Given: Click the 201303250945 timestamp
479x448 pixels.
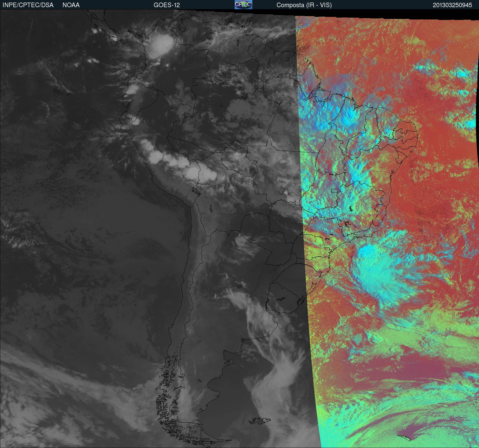Looking at the screenshot, I should 452,5.
